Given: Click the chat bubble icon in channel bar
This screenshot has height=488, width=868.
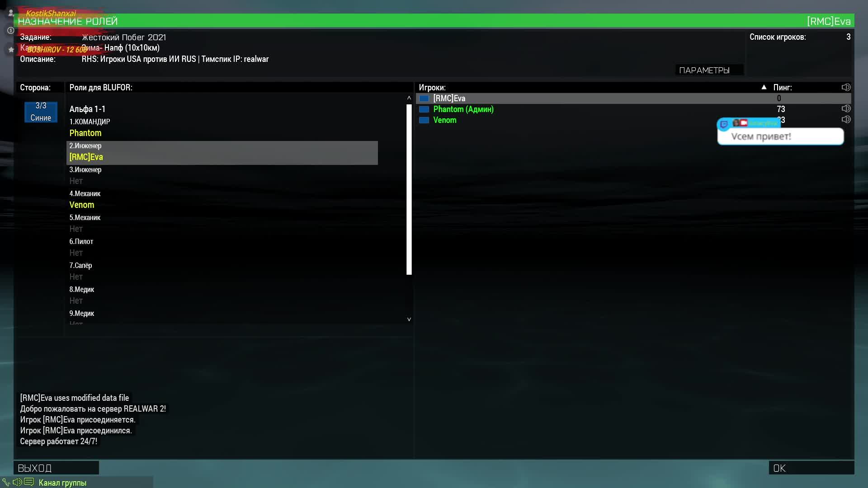Looking at the screenshot, I should [29, 482].
